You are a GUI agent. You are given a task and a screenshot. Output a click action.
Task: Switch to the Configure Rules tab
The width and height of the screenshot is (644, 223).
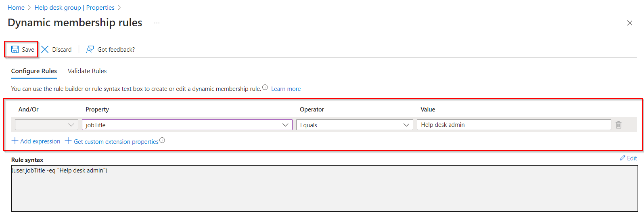pos(34,71)
